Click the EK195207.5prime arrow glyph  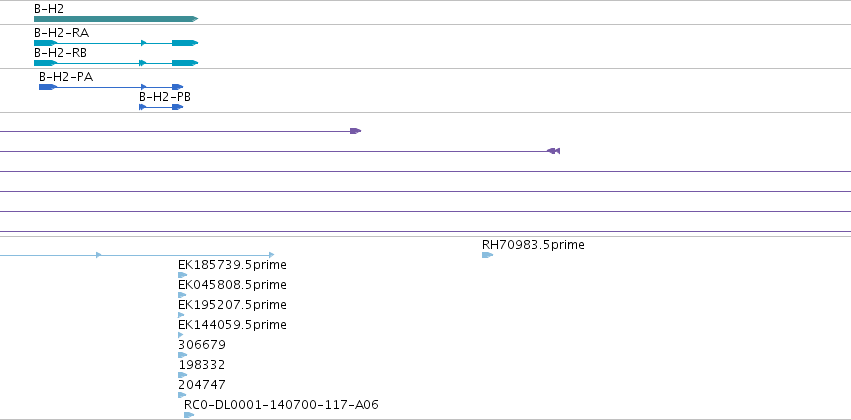(181, 315)
